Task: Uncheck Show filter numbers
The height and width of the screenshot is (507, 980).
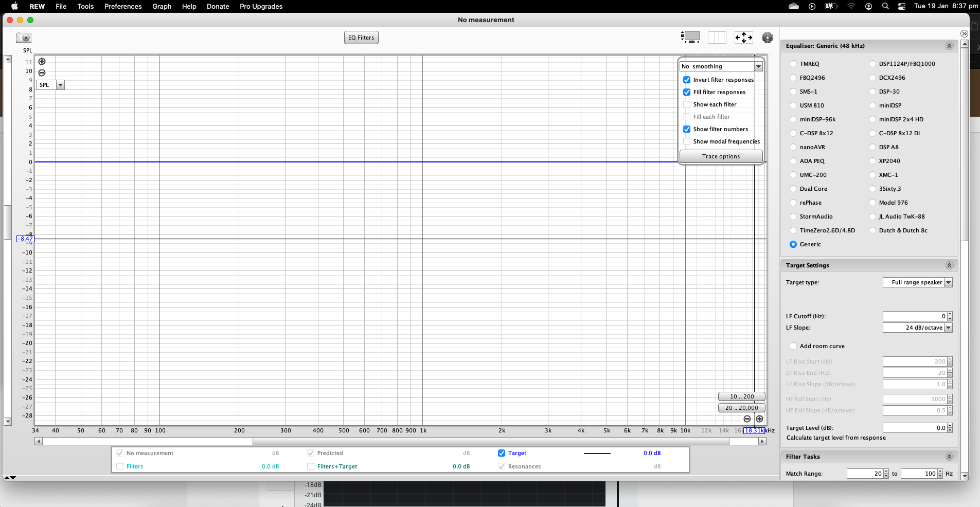Action: tap(687, 129)
